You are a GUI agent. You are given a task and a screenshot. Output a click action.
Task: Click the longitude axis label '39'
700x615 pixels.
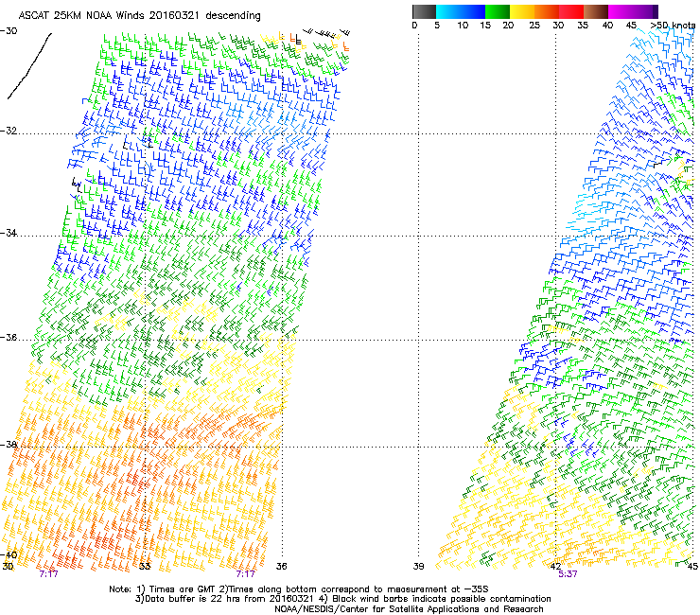(418, 567)
